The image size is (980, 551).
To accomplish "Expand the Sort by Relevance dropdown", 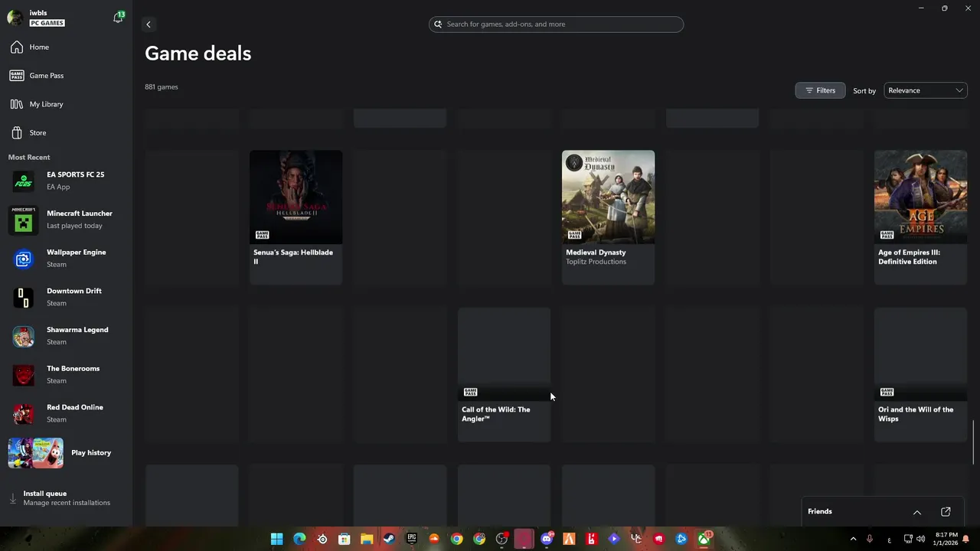I will [x=926, y=90].
